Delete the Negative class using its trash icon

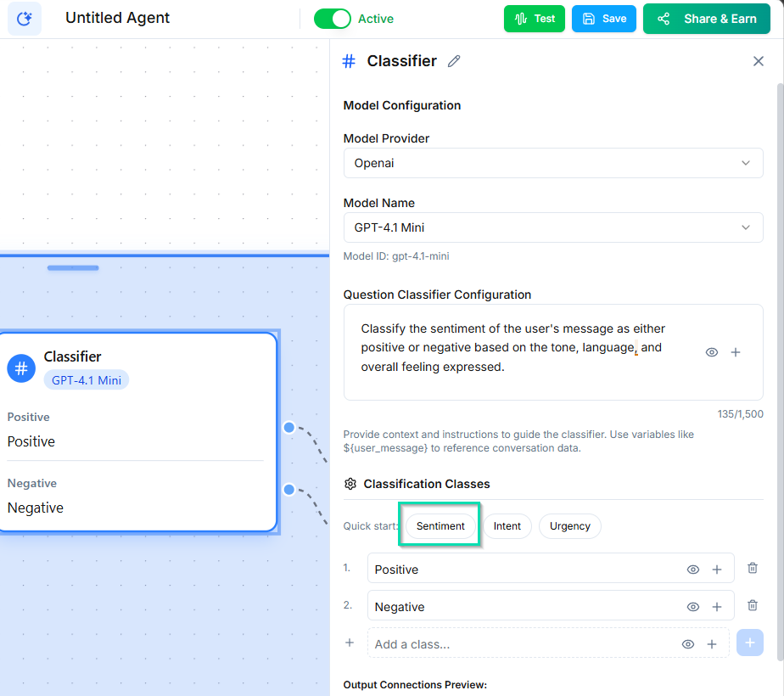coord(752,605)
